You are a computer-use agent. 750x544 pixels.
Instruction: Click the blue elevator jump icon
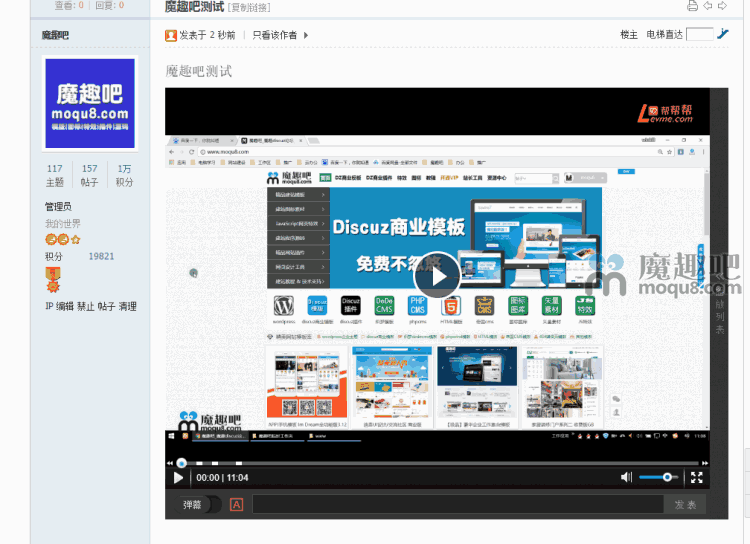click(x=722, y=34)
